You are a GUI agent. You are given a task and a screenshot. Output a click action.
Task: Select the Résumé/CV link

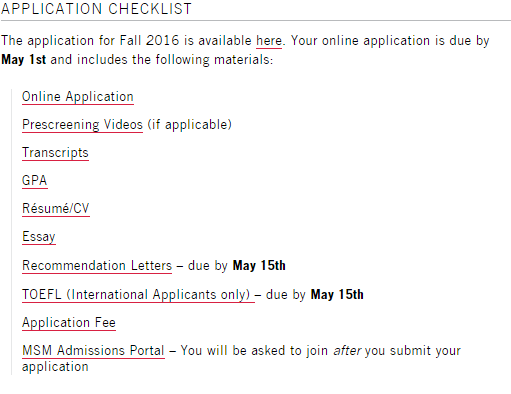click(x=56, y=209)
